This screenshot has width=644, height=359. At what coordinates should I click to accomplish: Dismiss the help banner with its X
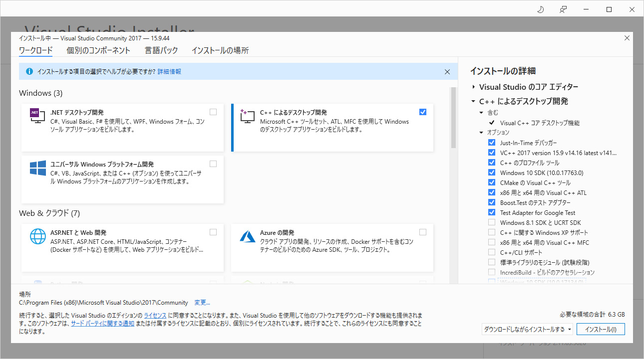coord(447,72)
